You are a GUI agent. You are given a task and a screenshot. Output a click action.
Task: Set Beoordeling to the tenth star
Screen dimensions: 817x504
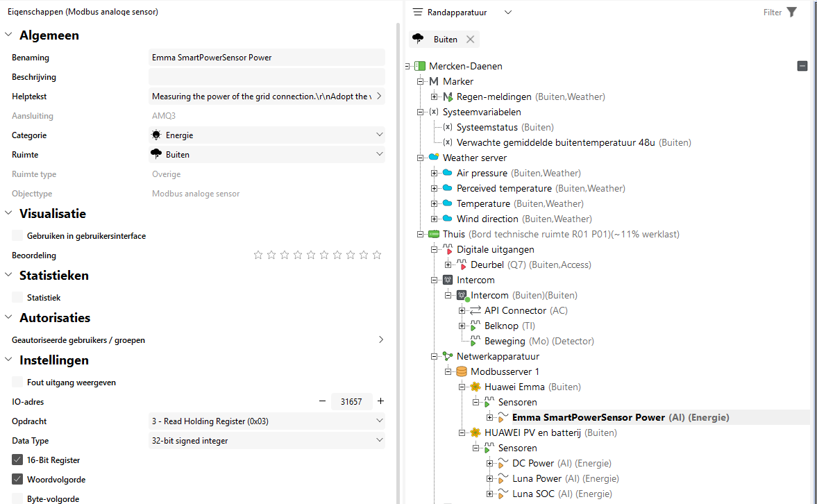377,255
